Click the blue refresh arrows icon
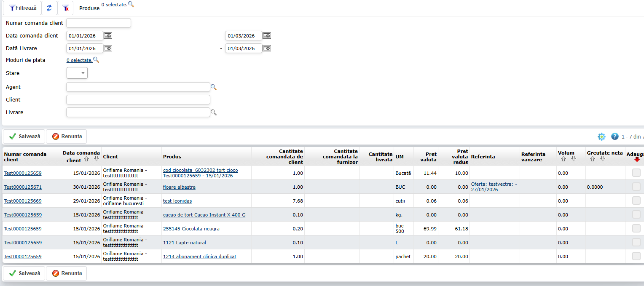Viewport: 644px width, 286px height. point(49,8)
